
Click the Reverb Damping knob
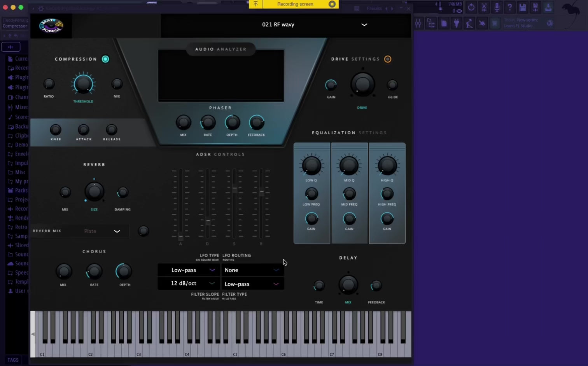pyautogui.click(x=122, y=192)
